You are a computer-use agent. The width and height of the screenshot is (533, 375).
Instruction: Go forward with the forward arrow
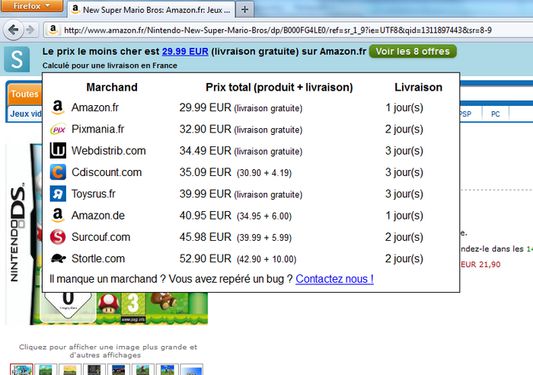click(30, 30)
